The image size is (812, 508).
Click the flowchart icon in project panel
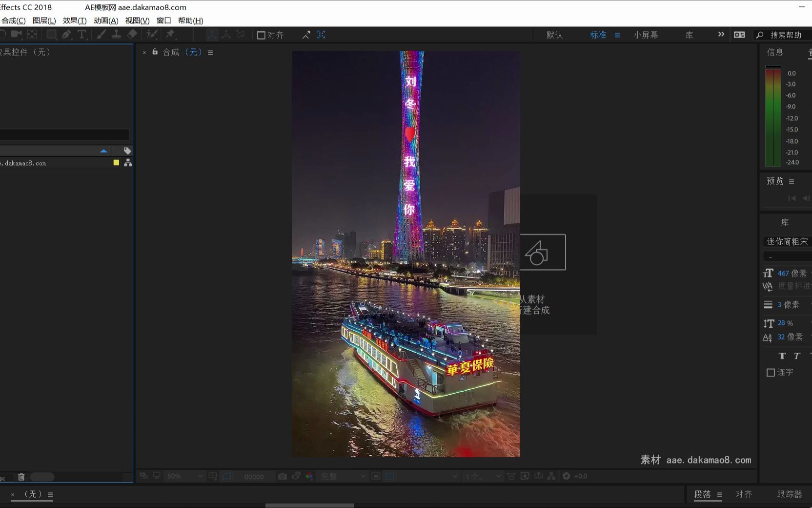(128, 163)
